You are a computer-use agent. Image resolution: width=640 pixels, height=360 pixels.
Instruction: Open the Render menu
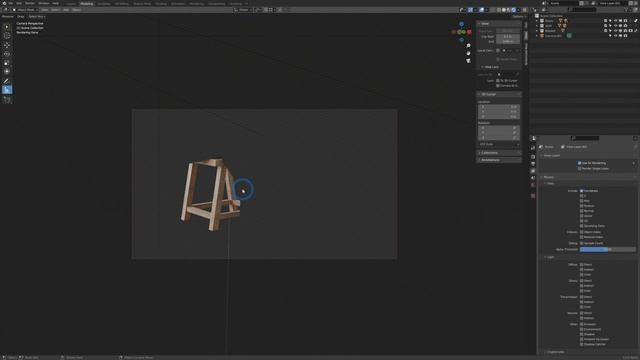[30, 3]
